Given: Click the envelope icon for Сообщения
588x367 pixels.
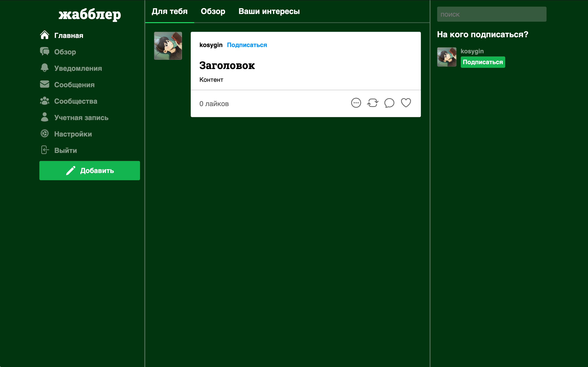Looking at the screenshot, I should [x=44, y=84].
